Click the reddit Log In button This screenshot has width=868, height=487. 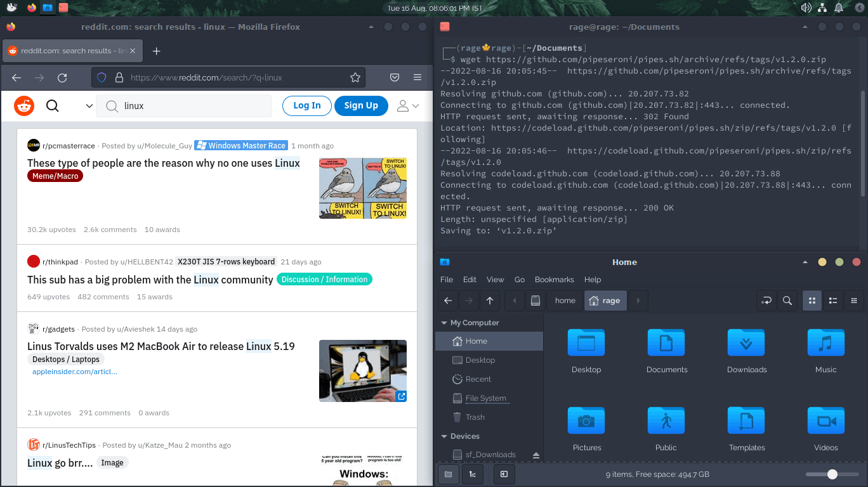307,106
